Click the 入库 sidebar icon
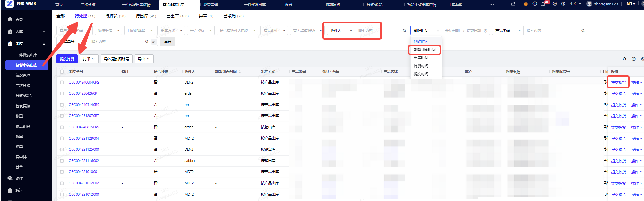Image resolution: width=644 pixels, height=201 pixels. pyautogui.click(x=10, y=32)
